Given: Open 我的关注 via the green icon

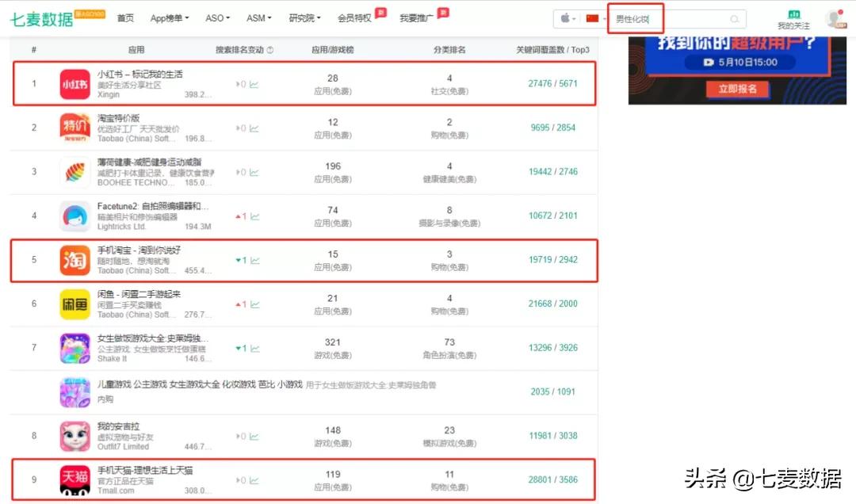Looking at the screenshot, I should pos(793,14).
